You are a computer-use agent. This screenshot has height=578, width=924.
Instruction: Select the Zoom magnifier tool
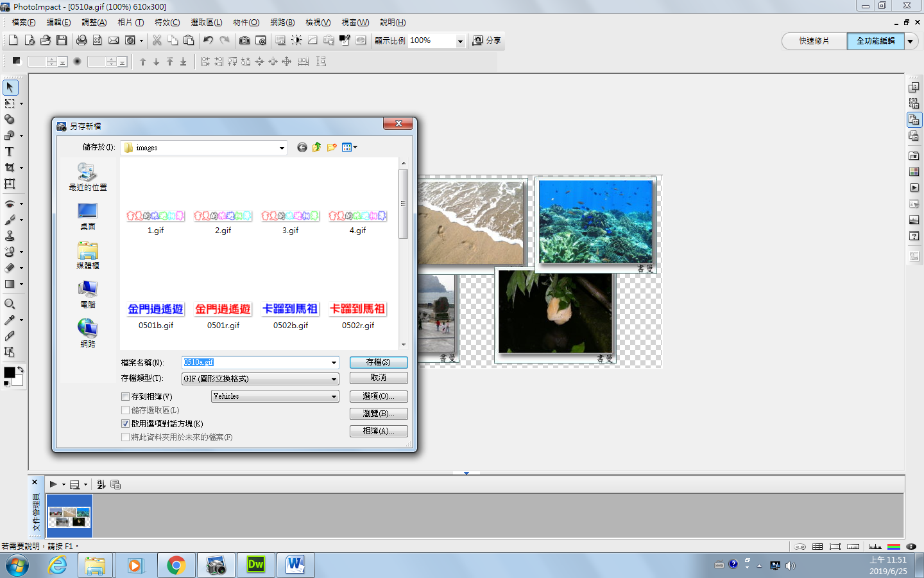pyautogui.click(x=10, y=304)
